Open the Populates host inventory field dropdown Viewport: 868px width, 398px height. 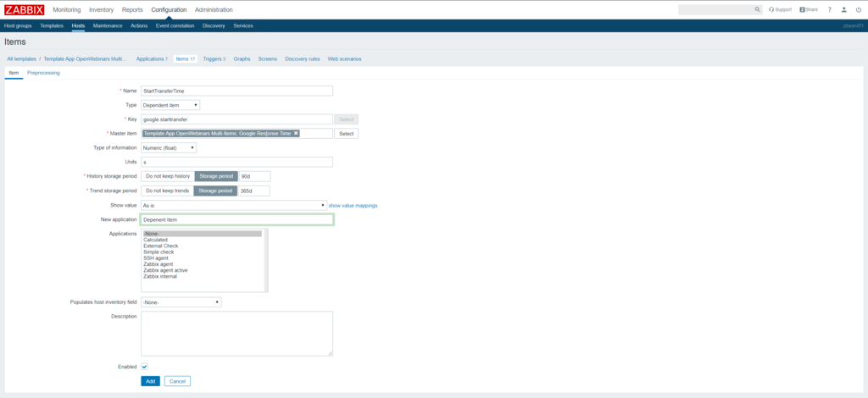pyautogui.click(x=181, y=301)
